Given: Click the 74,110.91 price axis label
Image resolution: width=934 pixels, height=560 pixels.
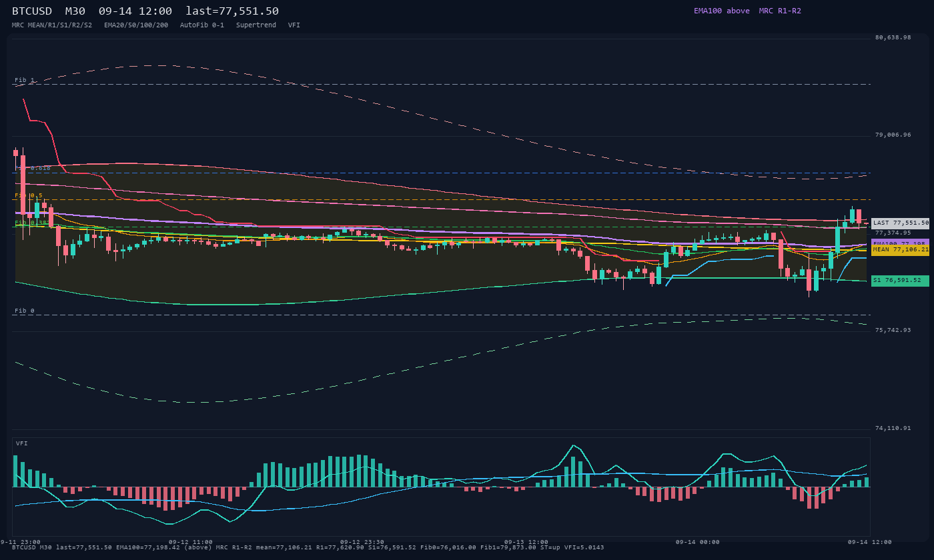Looking at the screenshot, I should point(893,428).
